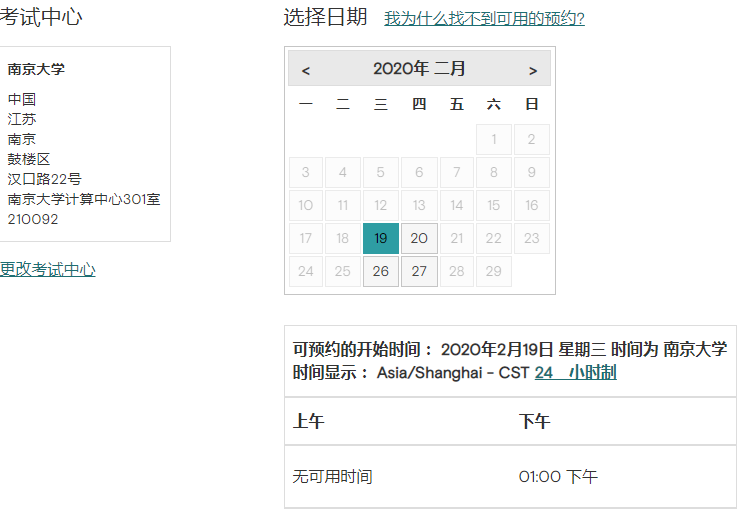Select February 26 on the calendar

click(381, 271)
